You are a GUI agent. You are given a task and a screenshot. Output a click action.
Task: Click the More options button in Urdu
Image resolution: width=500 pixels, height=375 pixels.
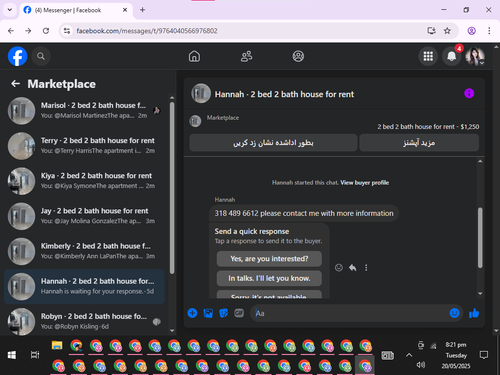click(419, 143)
